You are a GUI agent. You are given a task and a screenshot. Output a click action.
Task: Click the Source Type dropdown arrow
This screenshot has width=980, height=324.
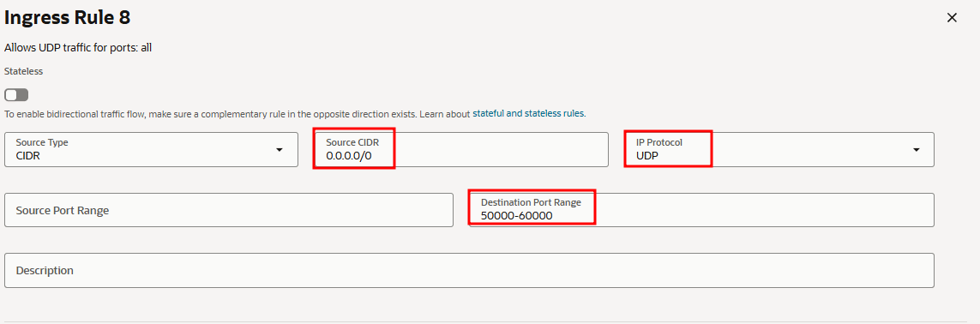tap(280, 150)
